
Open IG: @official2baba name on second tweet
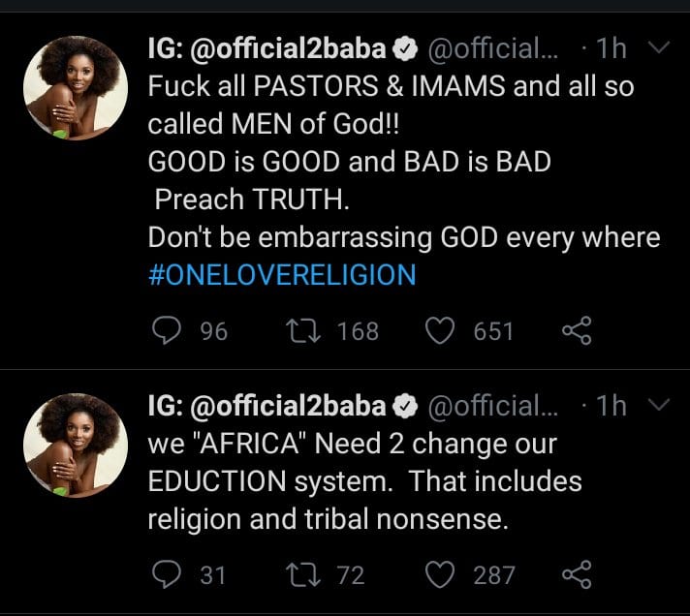(267, 405)
